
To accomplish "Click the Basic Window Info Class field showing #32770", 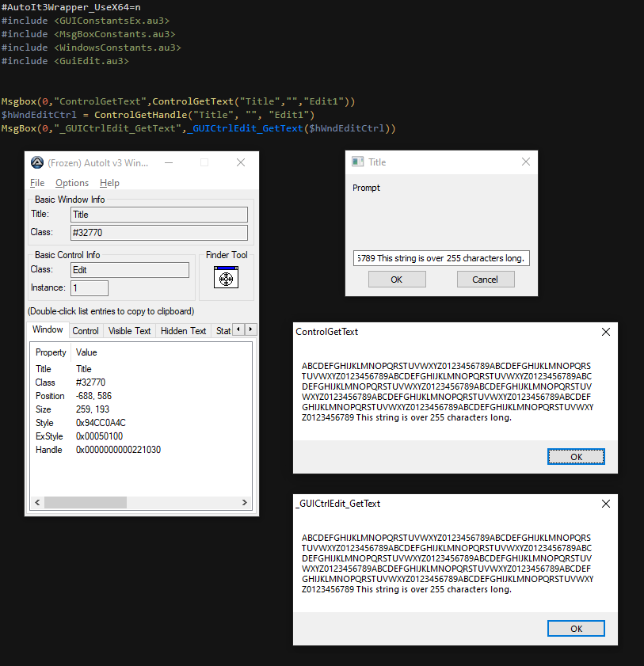I will [159, 233].
